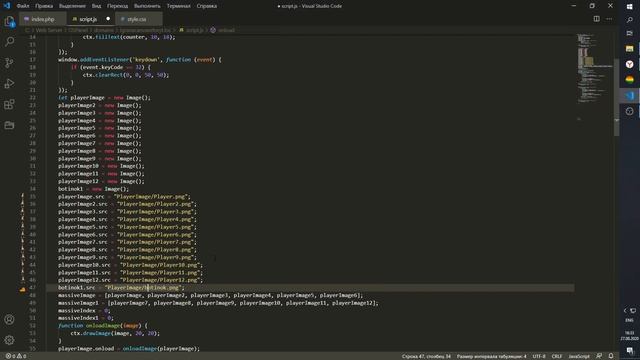640x360 pixels.
Task: Open the Extensions view
Action: click(x=9, y=104)
